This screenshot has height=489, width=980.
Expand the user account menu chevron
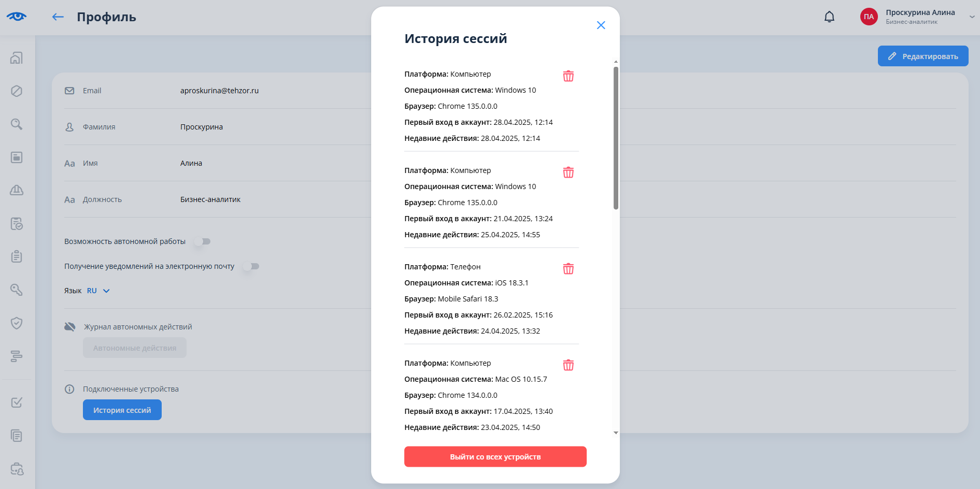point(972,17)
